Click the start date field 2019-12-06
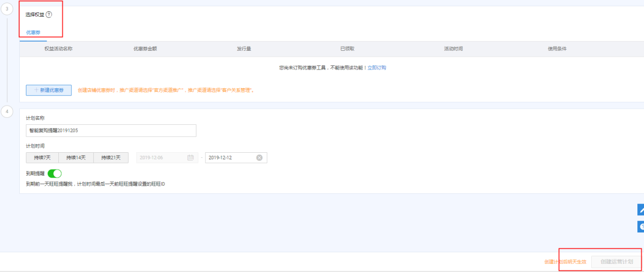Image resolution: width=644 pixels, height=272 pixels. [x=160, y=158]
